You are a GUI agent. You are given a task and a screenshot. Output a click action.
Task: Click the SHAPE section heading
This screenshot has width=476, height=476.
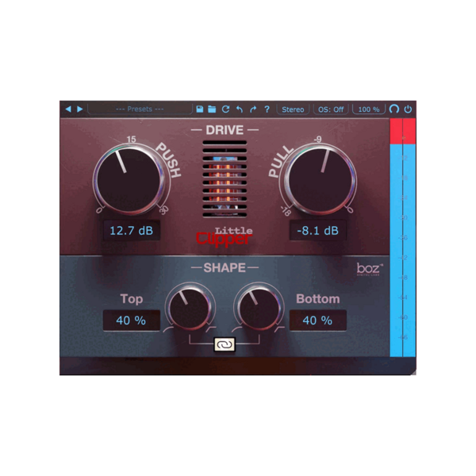(x=225, y=268)
